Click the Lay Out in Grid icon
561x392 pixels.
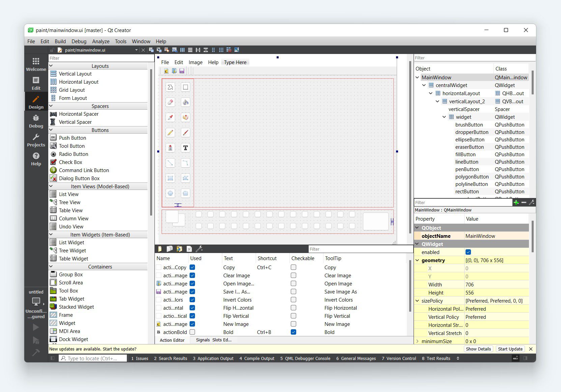(221, 50)
